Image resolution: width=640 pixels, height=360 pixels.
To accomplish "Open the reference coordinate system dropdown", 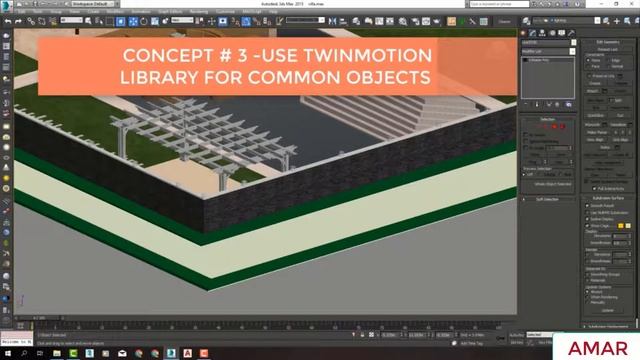I will point(182,20).
